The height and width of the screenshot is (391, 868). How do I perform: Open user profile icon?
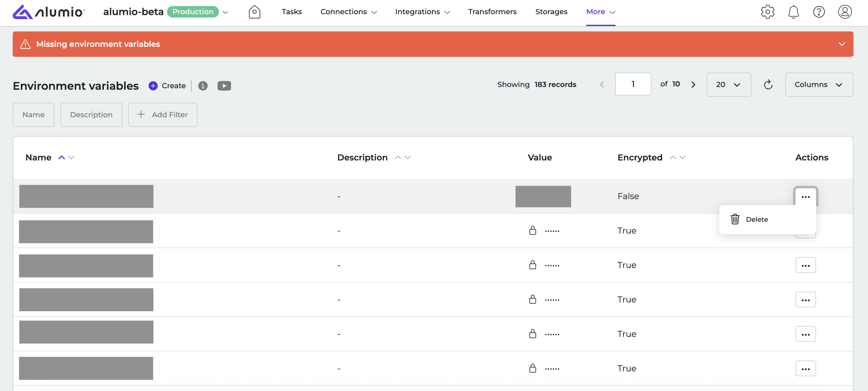(844, 12)
